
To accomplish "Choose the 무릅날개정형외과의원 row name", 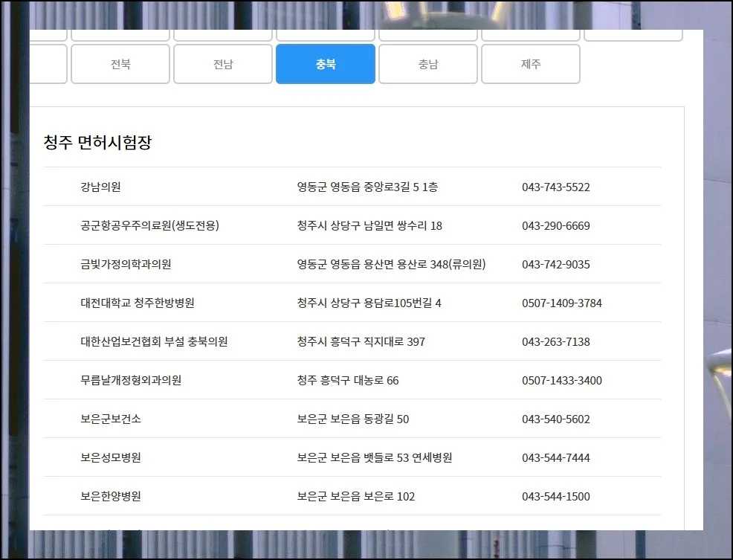I will pyautogui.click(x=131, y=381).
